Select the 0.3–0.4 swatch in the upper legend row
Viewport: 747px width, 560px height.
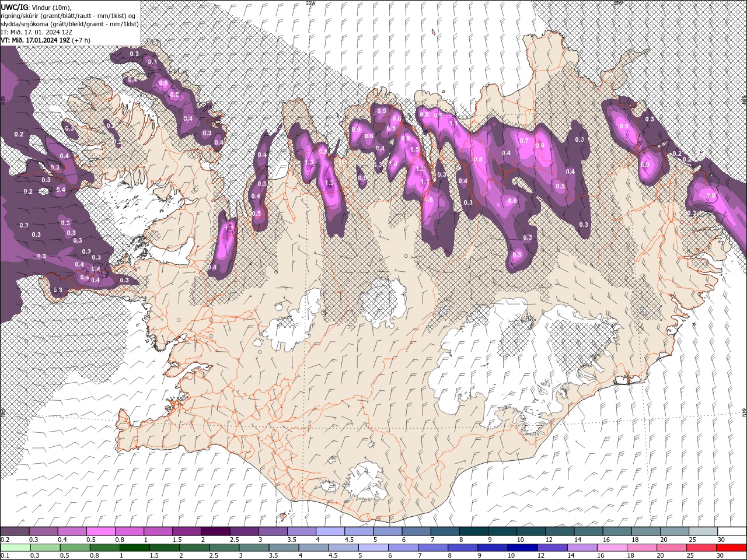pos(44,531)
